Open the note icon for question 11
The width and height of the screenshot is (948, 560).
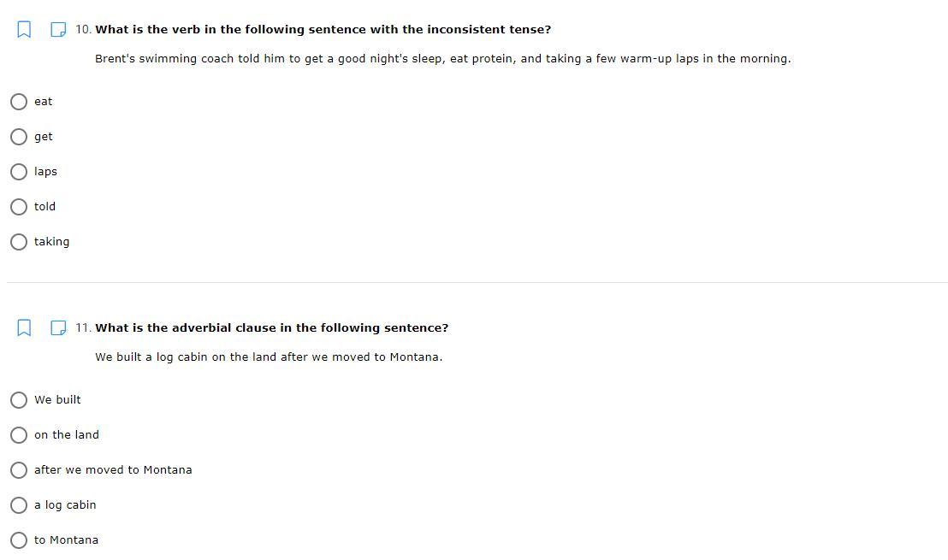point(58,328)
